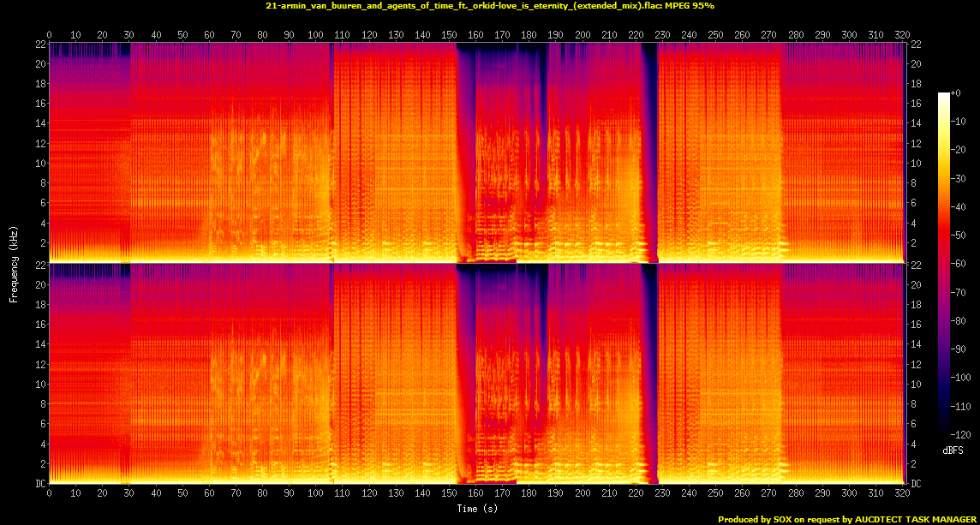Select the 'Time (s)' axis label
Image resolution: width=980 pixels, height=525 pixels.
(477, 508)
